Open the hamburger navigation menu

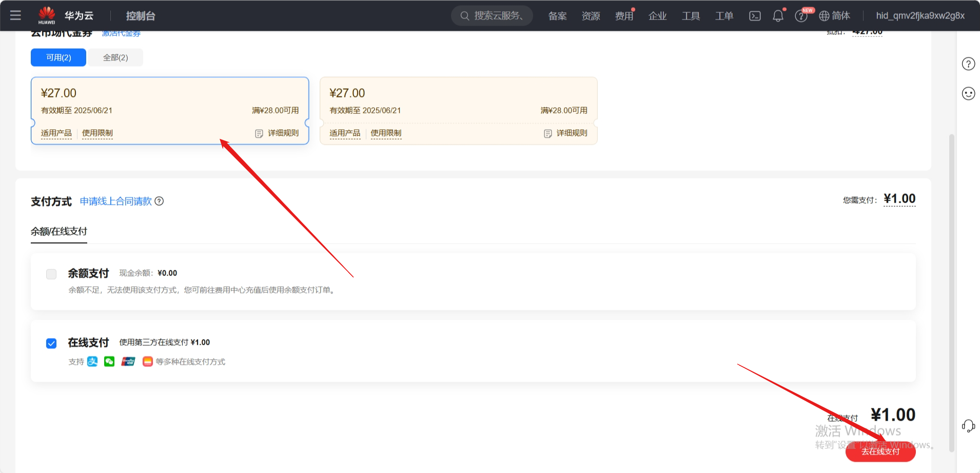coord(15,15)
